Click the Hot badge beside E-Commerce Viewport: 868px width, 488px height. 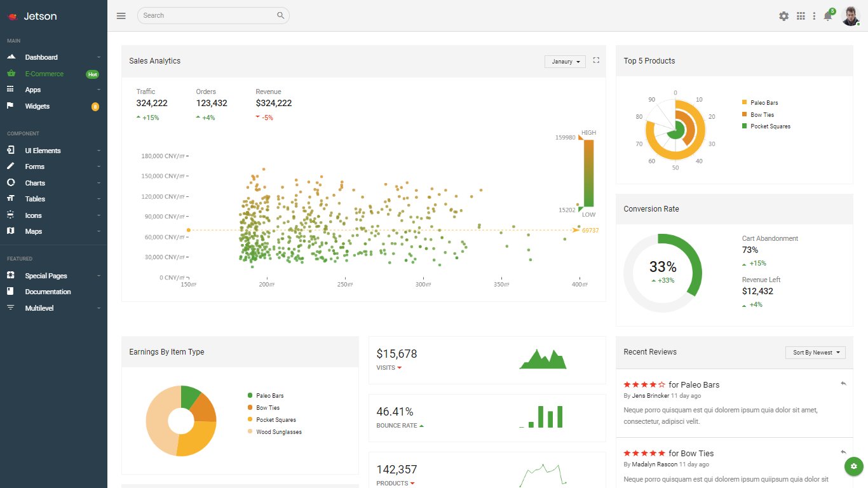point(92,74)
